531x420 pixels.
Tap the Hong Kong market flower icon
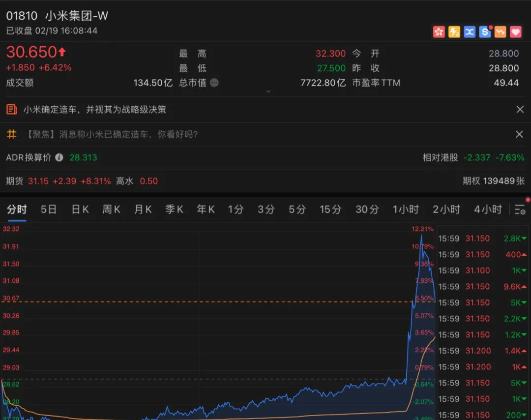[439, 32]
